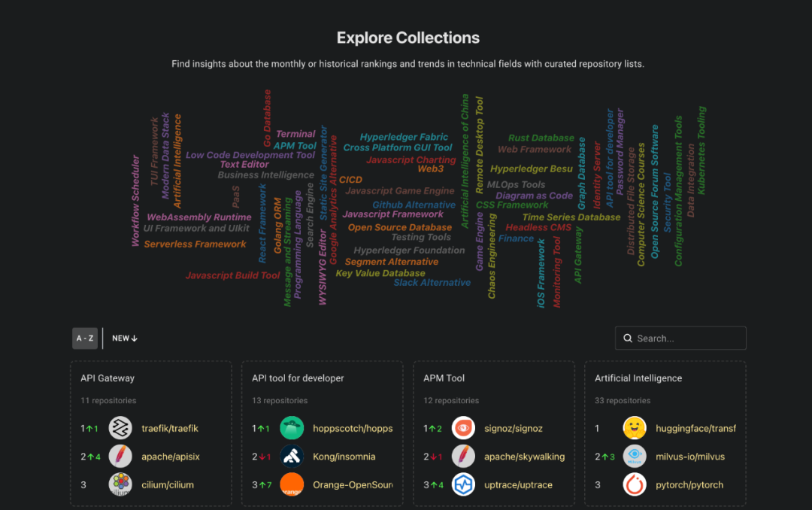Click the apache/apisix feather avatar

click(x=120, y=457)
